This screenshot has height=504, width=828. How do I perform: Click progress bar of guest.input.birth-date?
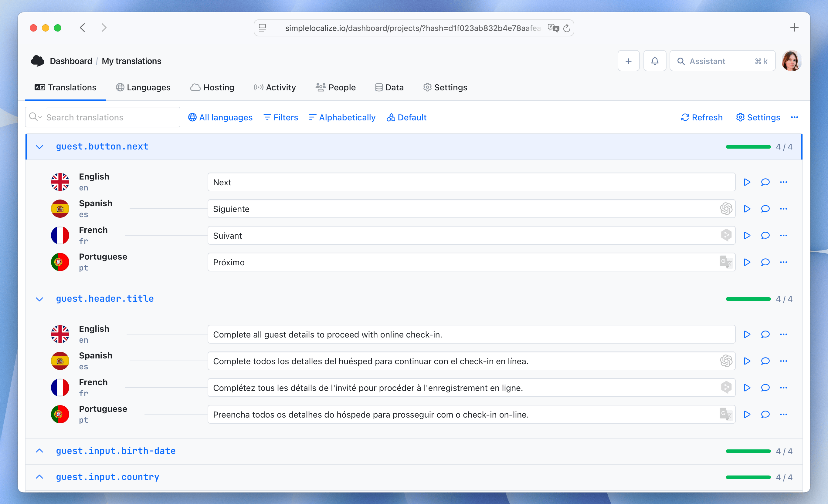[x=748, y=451]
